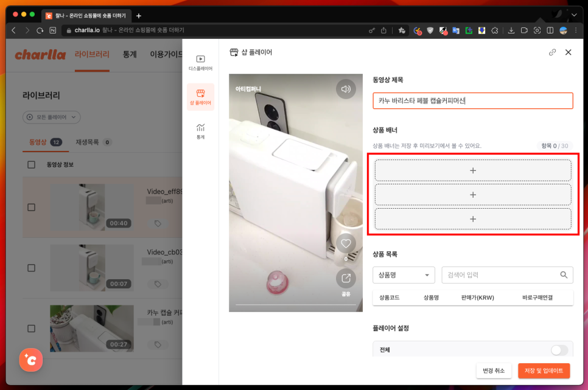Check the Video_cb03 row checkbox
588x390 pixels.
click(x=32, y=268)
